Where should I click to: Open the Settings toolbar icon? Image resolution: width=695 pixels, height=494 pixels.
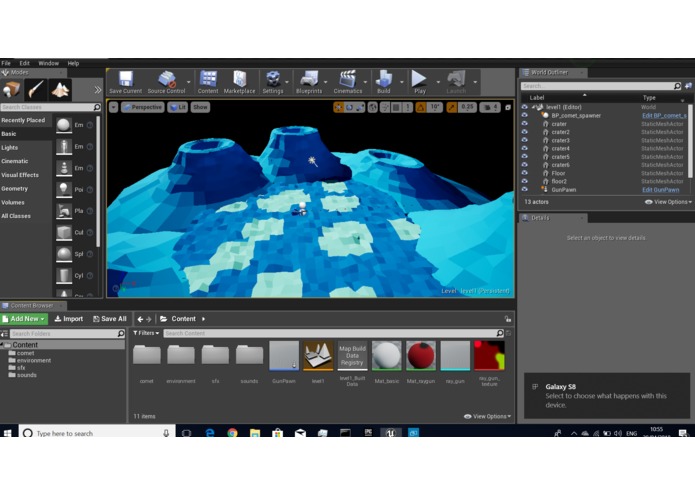(x=273, y=82)
